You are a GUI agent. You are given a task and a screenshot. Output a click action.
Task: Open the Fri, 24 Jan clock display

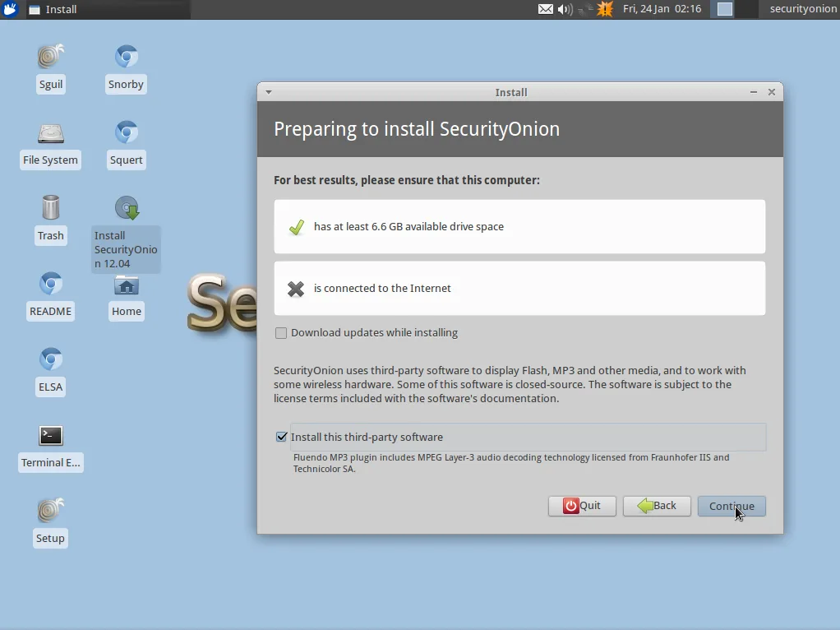(x=662, y=9)
